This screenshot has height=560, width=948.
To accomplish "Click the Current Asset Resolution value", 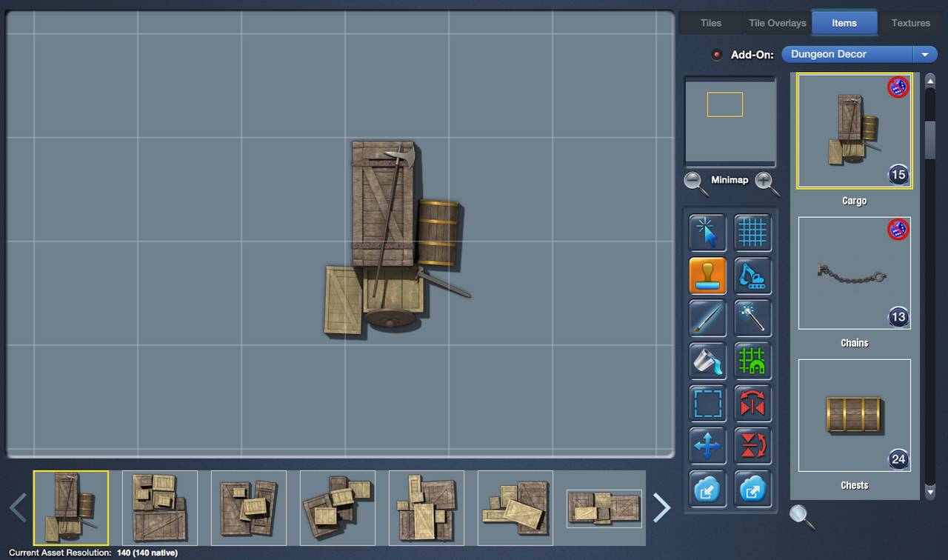I will pyautogui.click(x=147, y=553).
